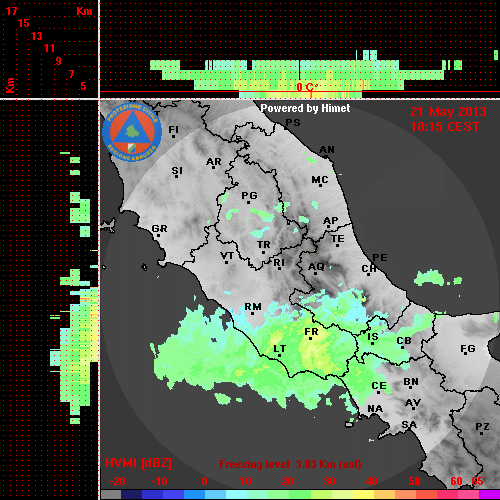Click the 'Powered by Himet' text
The width and height of the screenshot is (500, 500).
tap(305, 108)
